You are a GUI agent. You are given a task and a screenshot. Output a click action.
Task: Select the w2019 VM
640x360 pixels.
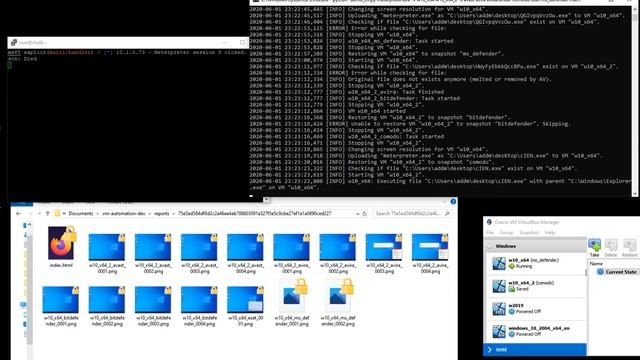click(x=535, y=309)
